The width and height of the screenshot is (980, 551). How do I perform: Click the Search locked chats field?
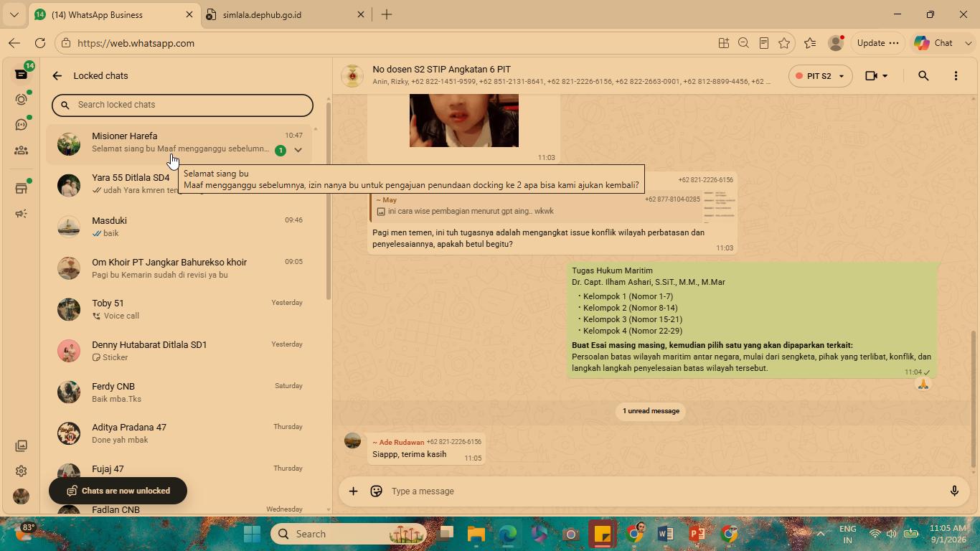click(182, 105)
